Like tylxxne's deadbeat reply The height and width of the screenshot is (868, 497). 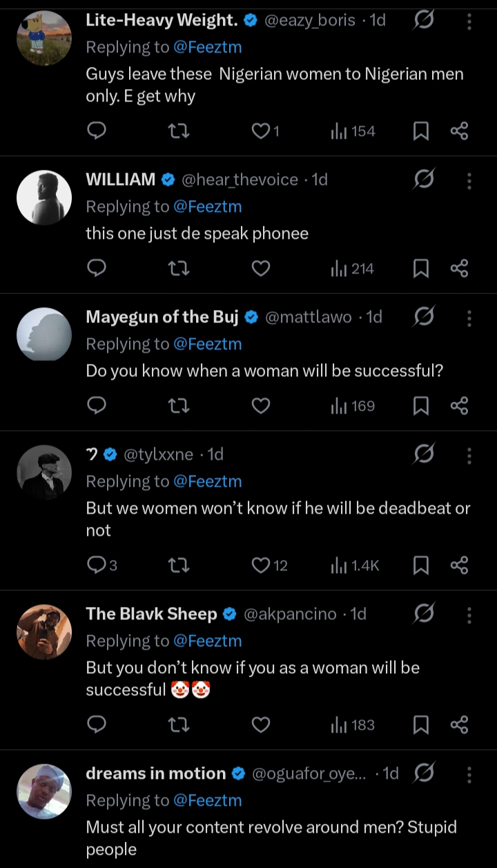[x=260, y=566]
